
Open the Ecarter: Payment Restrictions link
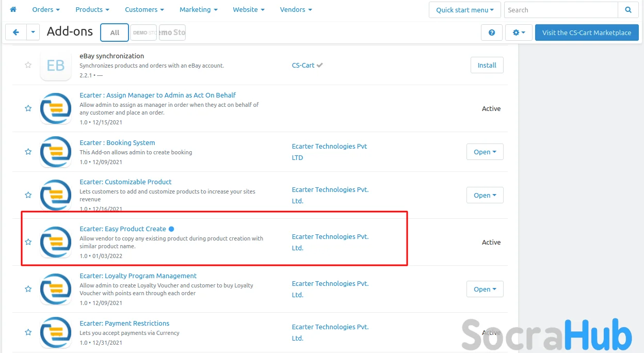tap(124, 324)
